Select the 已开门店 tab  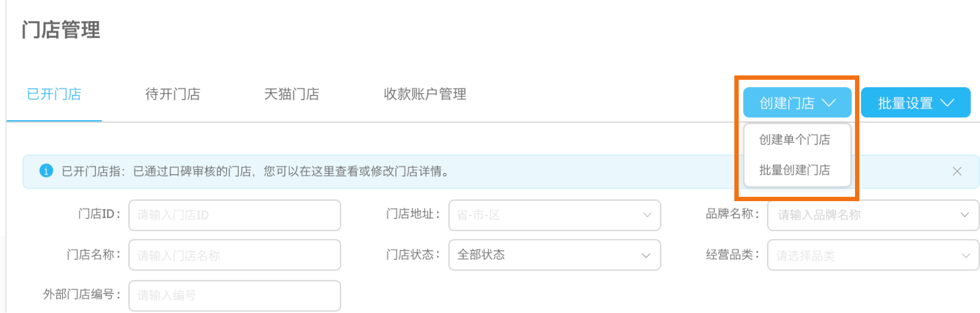pyautogui.click(x=54, y=94)
